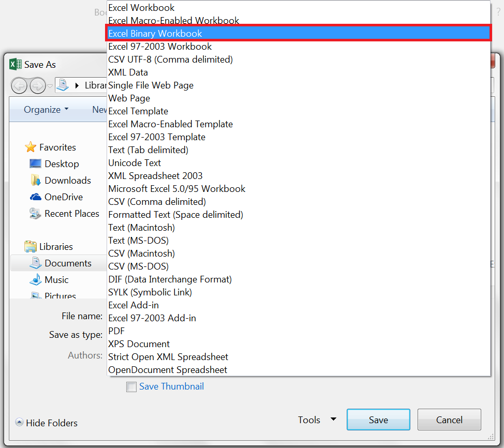This screenshot has height=448, width=504.
Task: Click the Libraries group icon
Action: point(31,247)
